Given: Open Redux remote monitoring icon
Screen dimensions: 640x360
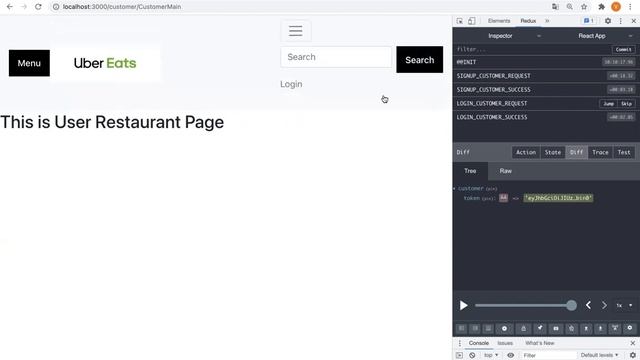Looking at the screenshot, I should pyautogui.click(x=615, y=328).
